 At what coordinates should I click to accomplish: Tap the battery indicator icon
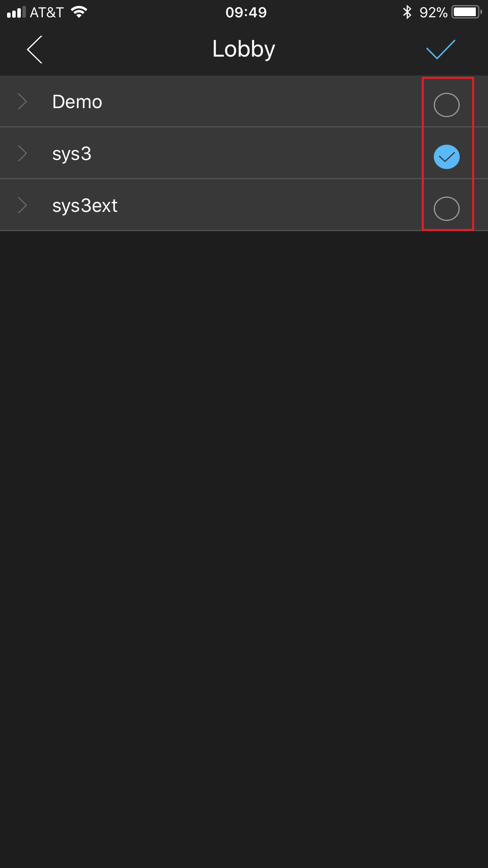[x=467, y=12]
